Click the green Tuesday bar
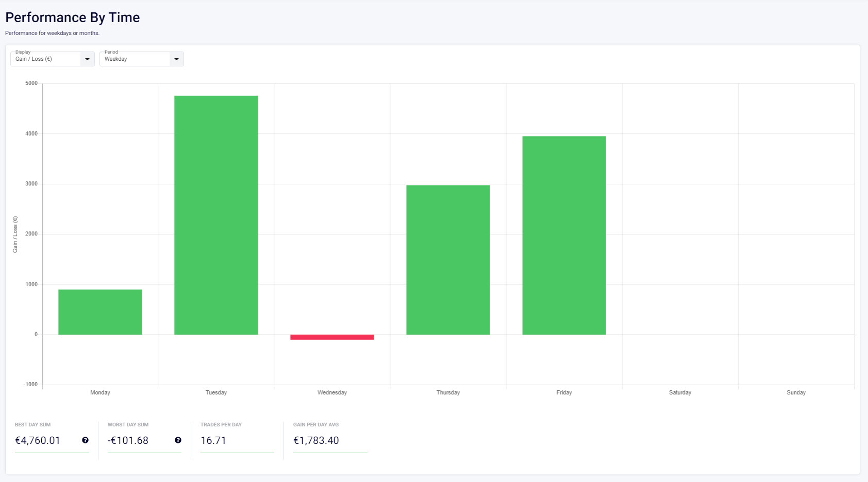 coord(216,215)
